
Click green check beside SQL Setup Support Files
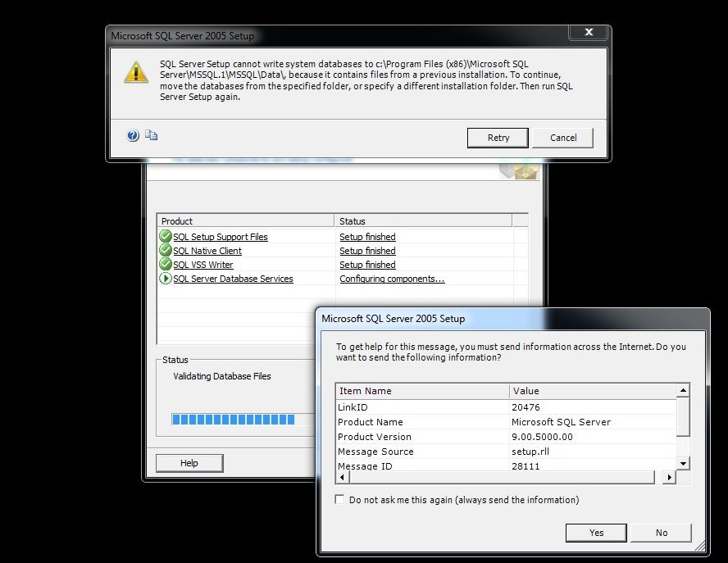point(166,236)
